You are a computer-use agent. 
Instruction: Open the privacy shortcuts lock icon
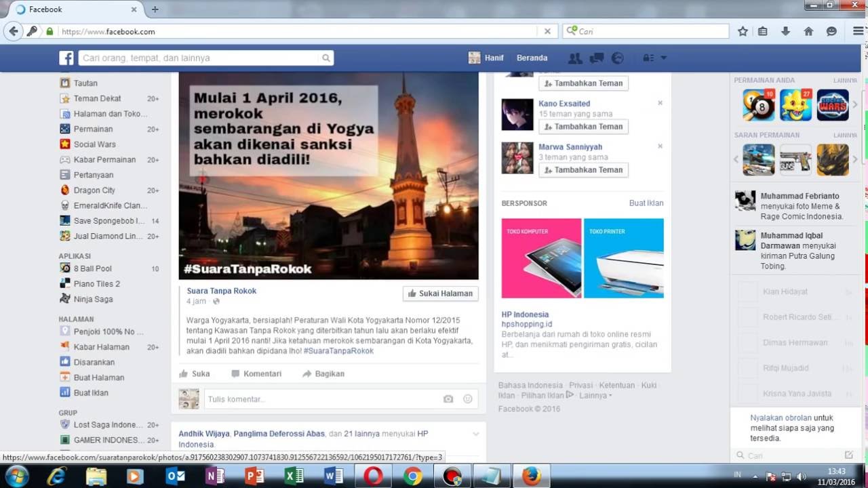(648, 58)
